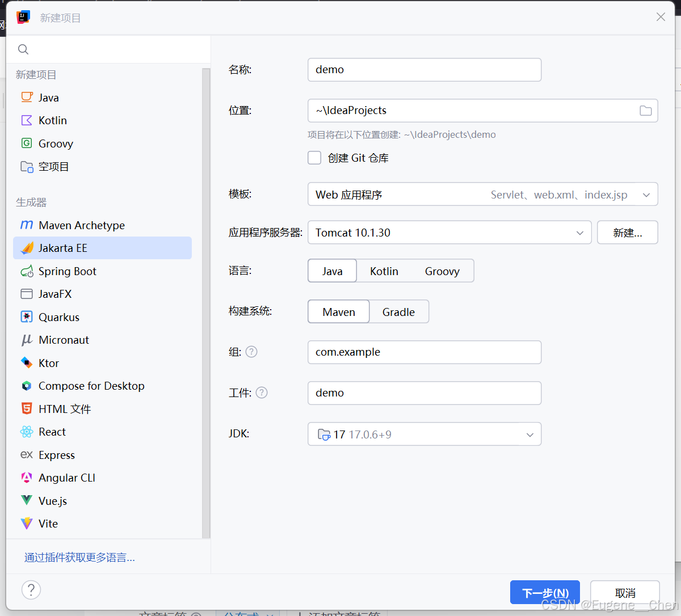Click the Jakarta EE sail icon

pyautogui.click(x=27, y=248)
